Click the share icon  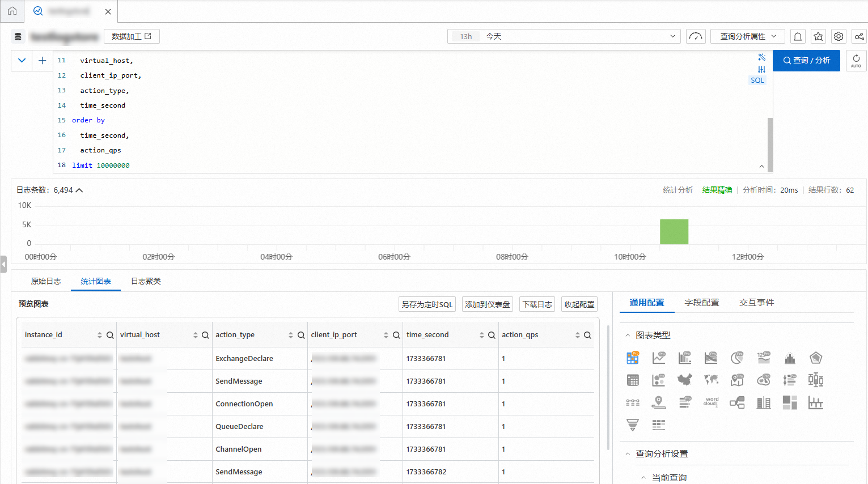coord(859,36)
